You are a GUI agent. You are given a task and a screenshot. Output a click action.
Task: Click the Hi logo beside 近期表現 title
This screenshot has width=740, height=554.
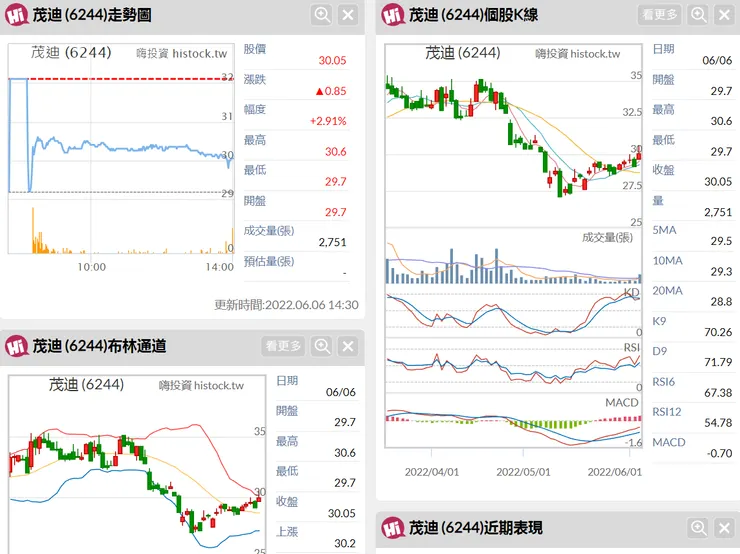click(x=391, y=527)
